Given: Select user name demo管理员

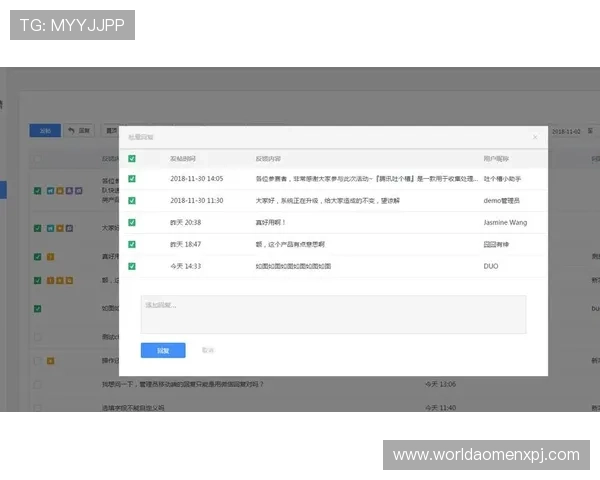Looking at the screenshot, I should tap(501, 201).
